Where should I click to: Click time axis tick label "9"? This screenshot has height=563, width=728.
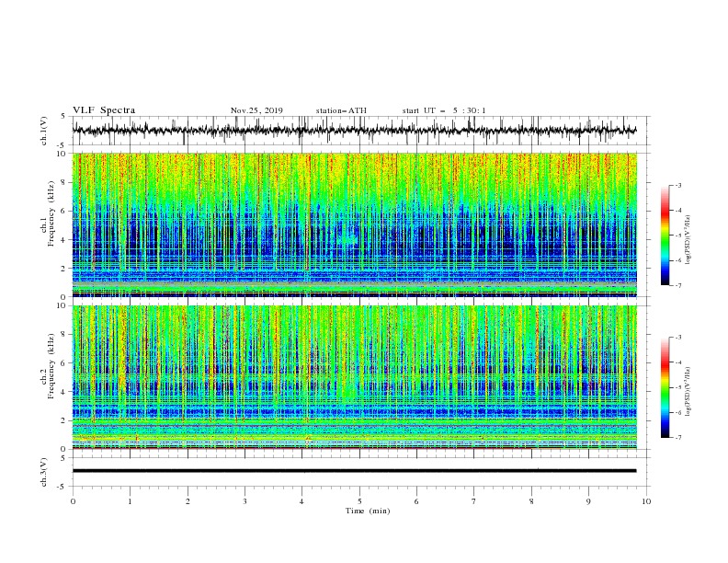click(588, 501)
